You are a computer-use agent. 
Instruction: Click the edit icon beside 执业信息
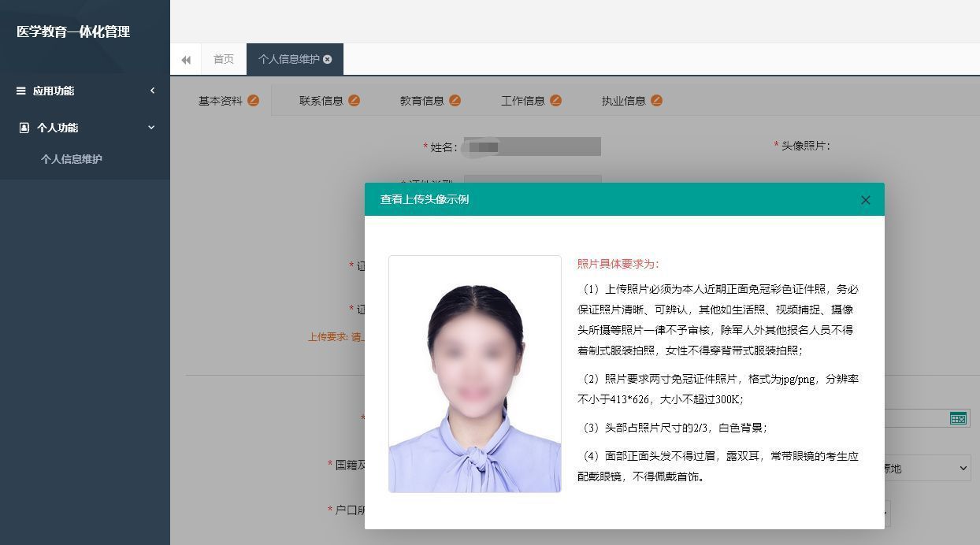click(656, 101)
